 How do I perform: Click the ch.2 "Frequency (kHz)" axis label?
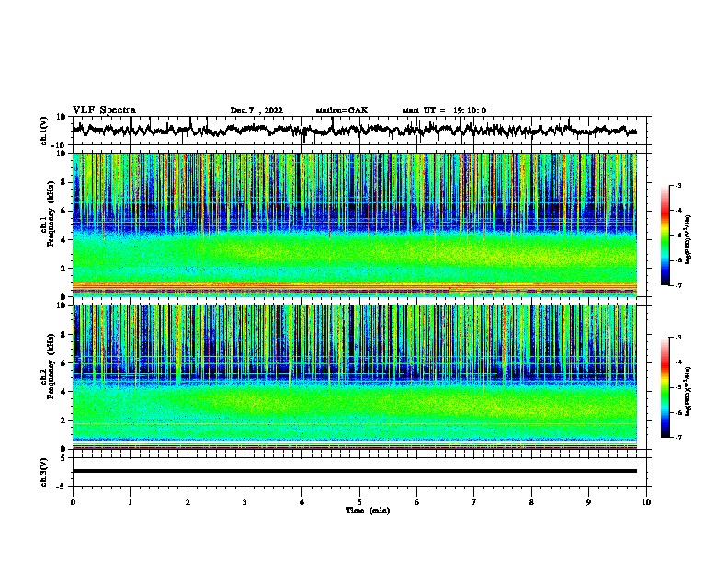(x=51, y=366)
